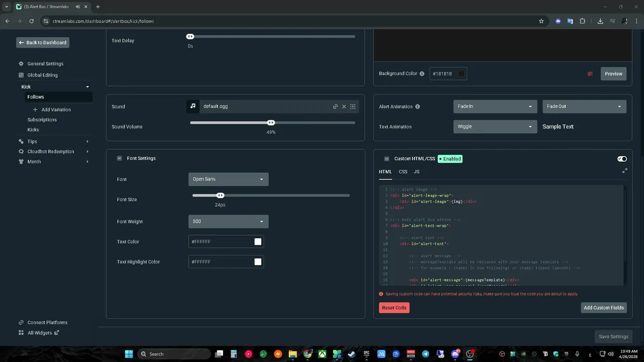Collapse the Font Settings section
Screen dimensions: 644x362
click(x=119, y=158)
